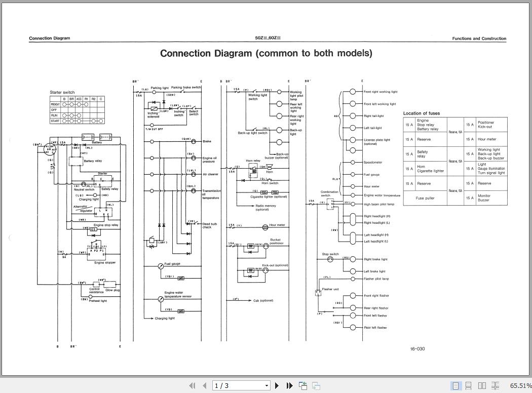
Task: Click the previous view button
Action: click(303, 385)
